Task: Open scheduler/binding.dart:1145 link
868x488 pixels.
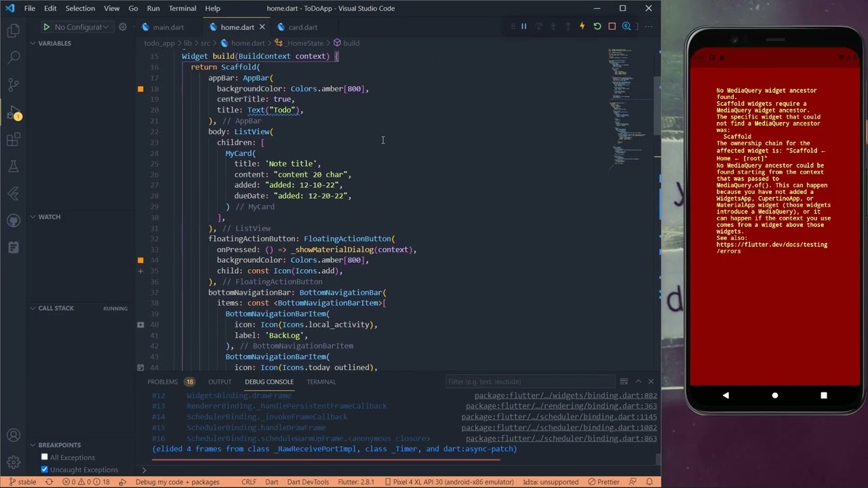Action: (x=559, y=417)
